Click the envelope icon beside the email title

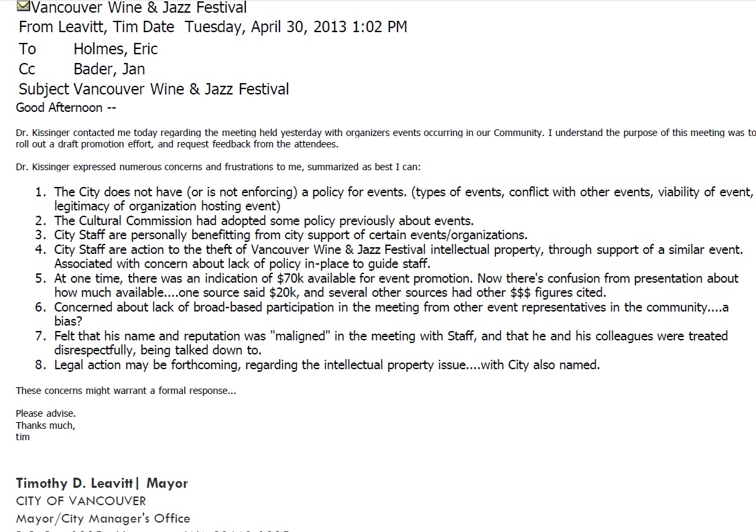click(x=23, y=6)
